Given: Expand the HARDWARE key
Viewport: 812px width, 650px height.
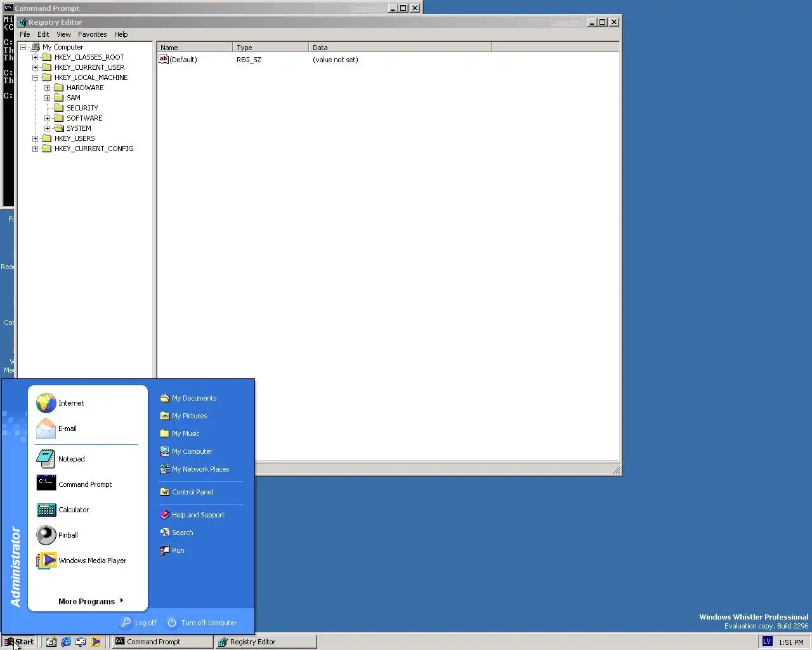Looking at the screenshot, I should tap(48, 88).
